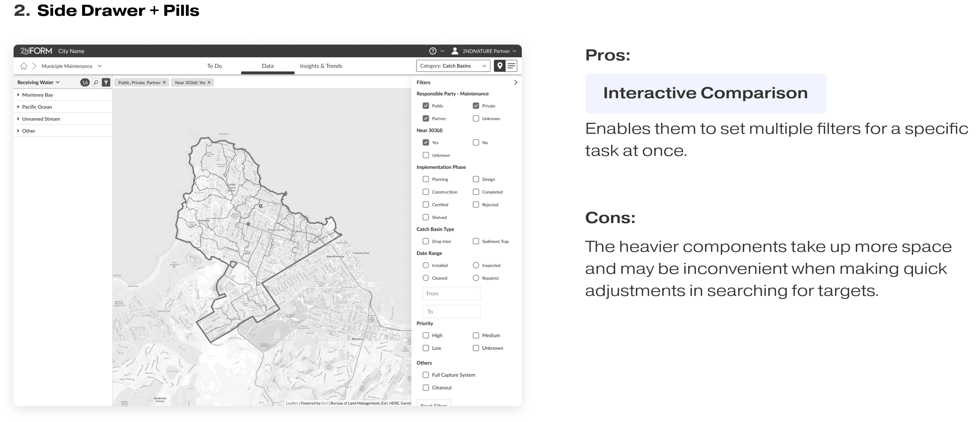Uncheck the Public checkbox

426,106
